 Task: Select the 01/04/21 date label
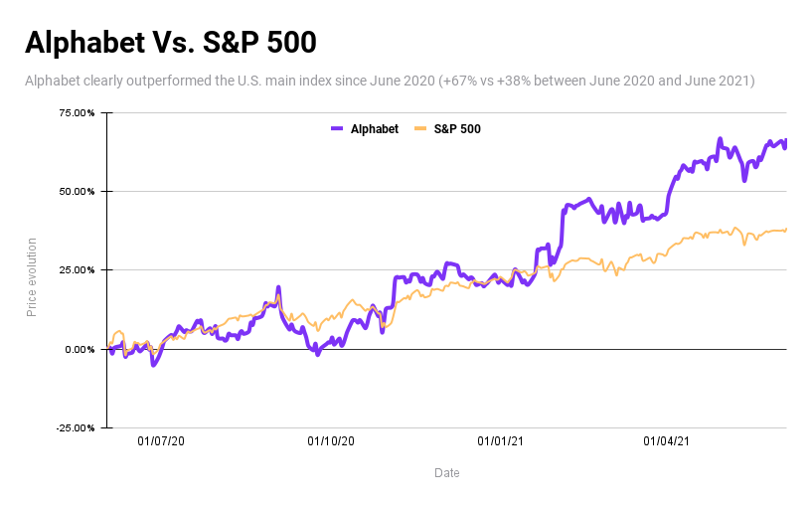[667, 440]
